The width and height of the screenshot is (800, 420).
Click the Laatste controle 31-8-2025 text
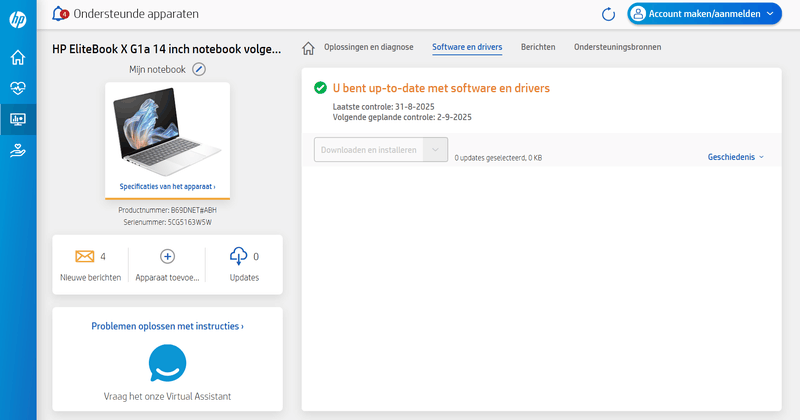pos(384,107)
